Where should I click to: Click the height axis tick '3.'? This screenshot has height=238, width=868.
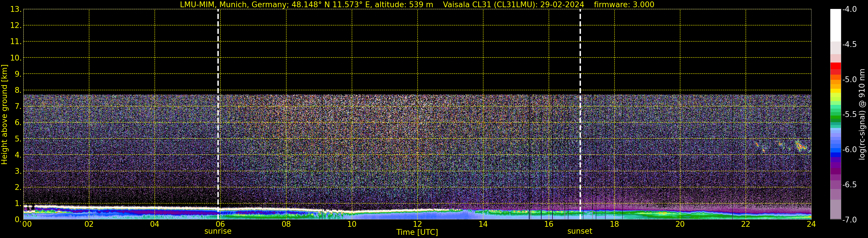coord(18,171)
